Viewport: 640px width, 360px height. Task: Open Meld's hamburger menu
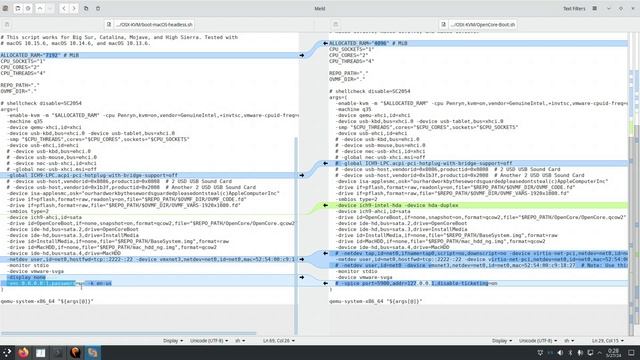coord(595,8)
